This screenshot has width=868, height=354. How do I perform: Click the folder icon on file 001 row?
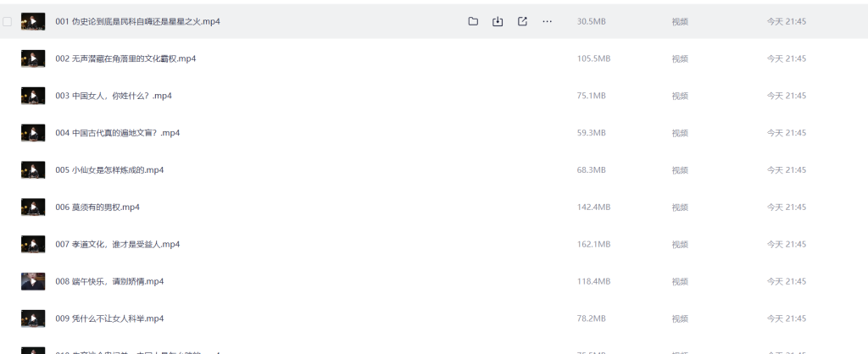pyautogui.click(x=473, y=21)
